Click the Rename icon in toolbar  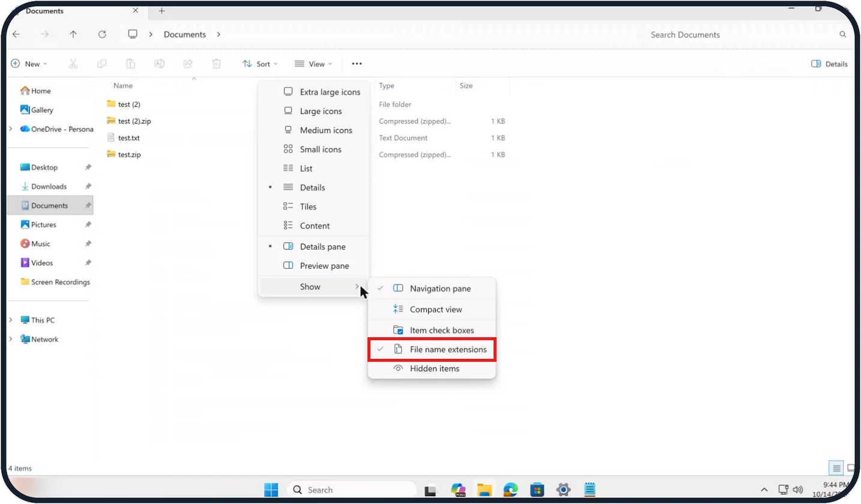point(159,64)
